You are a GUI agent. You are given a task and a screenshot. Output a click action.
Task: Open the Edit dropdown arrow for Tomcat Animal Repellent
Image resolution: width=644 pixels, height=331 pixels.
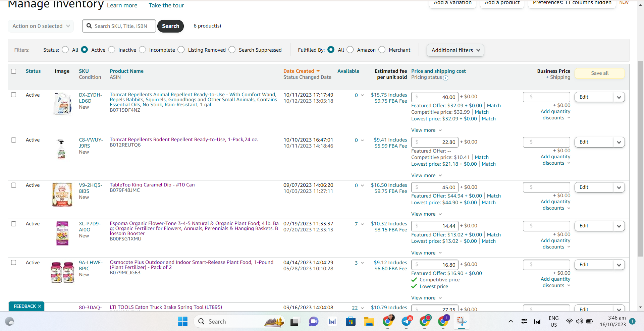pos(619,97)
